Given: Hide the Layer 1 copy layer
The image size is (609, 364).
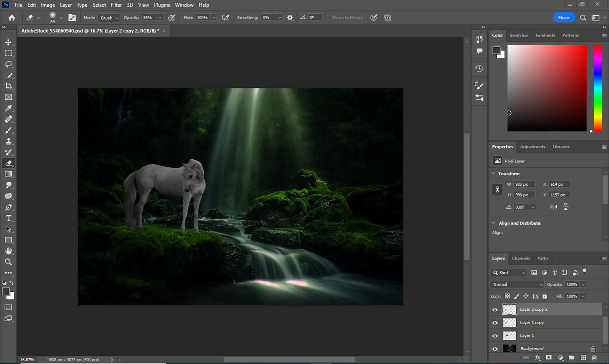Looking at the screenshot, I should point(495,323).
